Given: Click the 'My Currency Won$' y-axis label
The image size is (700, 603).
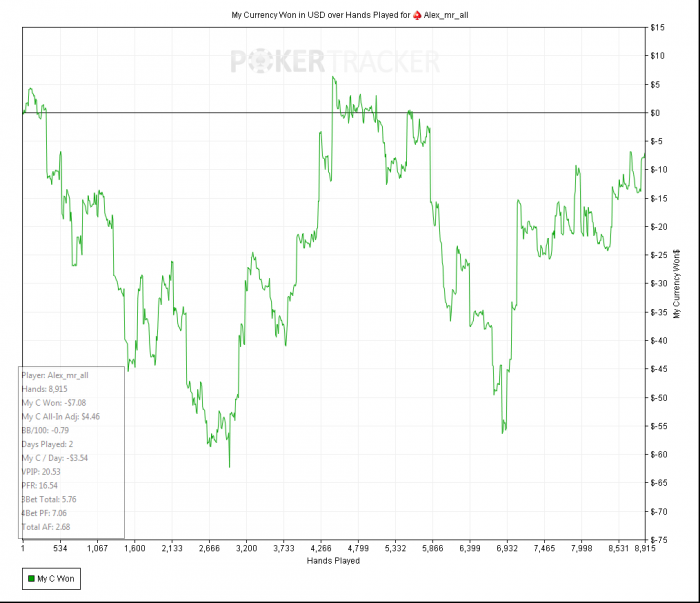Looking at the screenshot, I should [677, 284].
